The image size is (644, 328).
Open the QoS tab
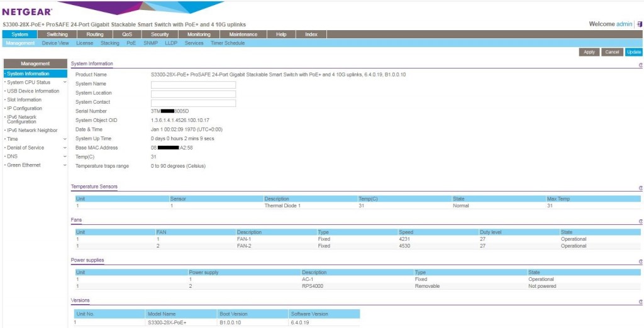(127, 35)
